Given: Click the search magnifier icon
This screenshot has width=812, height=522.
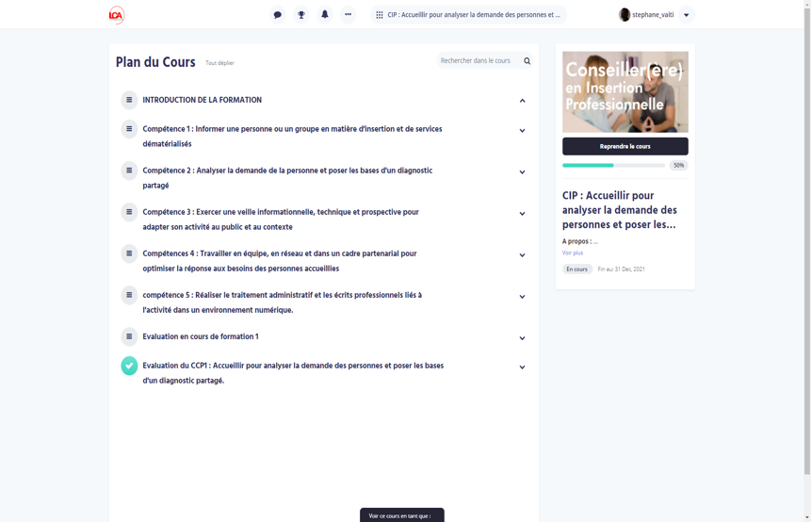Looking at the screenshot, I should coord(527,61).
